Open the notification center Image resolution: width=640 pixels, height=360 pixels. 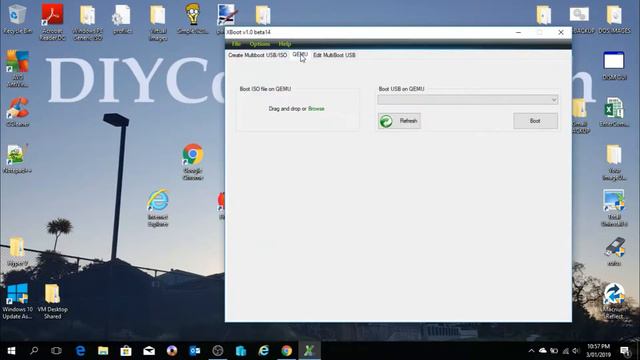[x=624, y=351]
